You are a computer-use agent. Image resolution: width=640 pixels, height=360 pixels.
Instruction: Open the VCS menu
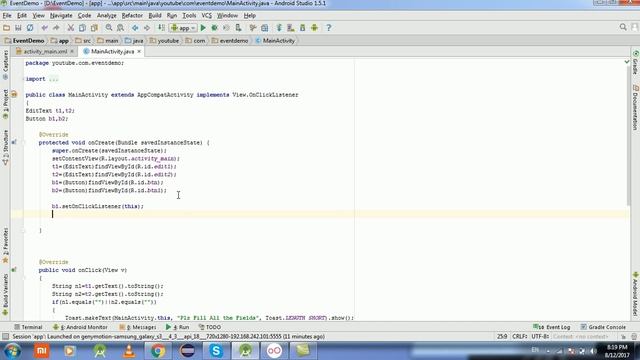[x=207, y=16]
